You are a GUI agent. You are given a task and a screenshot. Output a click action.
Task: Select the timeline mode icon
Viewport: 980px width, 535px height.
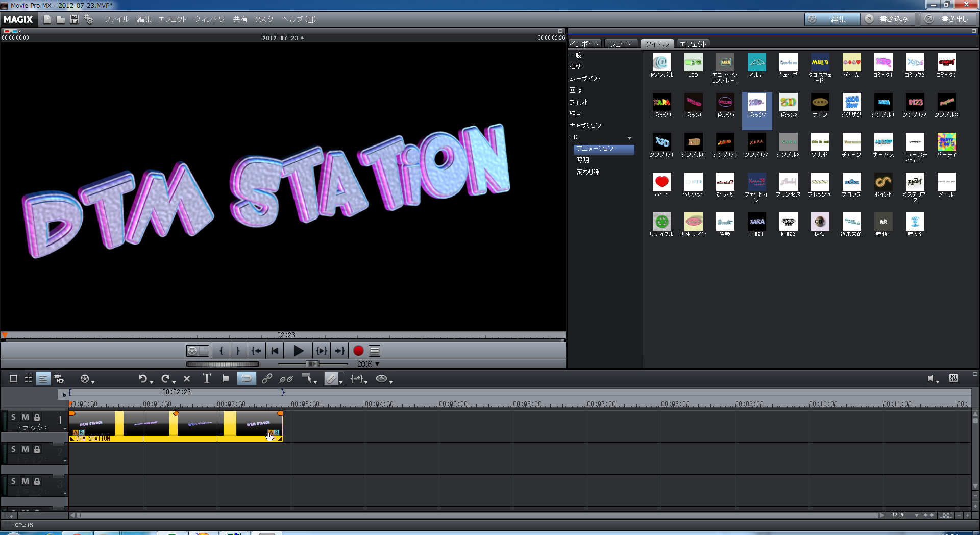click(x=43, y=379)
